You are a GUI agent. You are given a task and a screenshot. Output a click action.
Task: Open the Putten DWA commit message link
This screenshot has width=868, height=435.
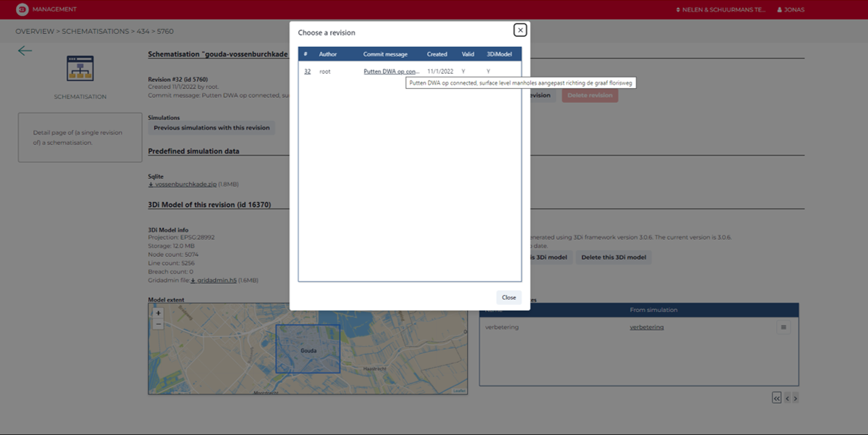(391, 72)
